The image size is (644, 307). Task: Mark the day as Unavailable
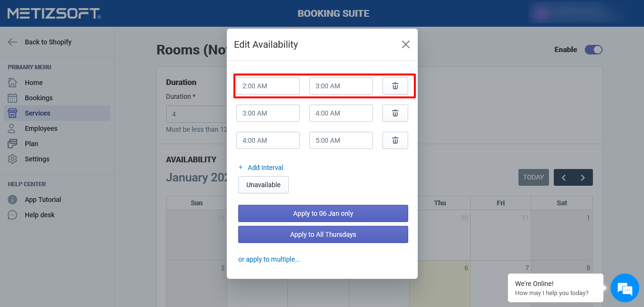coord(264,185)
